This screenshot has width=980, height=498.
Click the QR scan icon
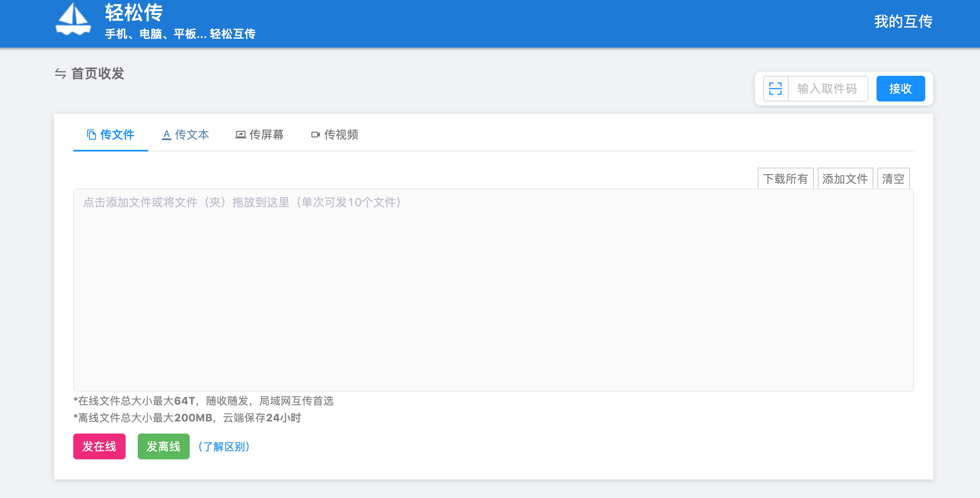(x=775, y=89)
